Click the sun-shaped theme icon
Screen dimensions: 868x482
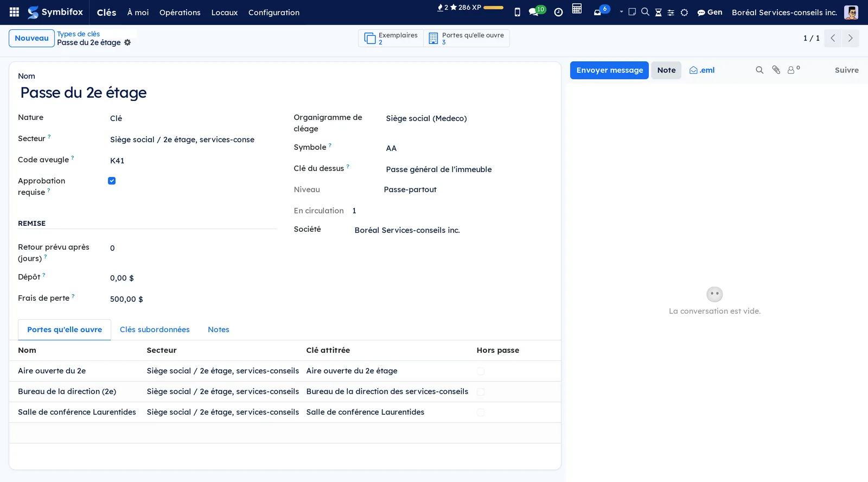click(x=684, y=12)
